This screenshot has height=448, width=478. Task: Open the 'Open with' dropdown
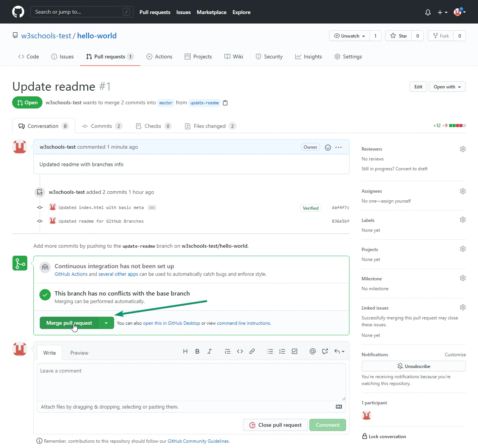[447, 87]
